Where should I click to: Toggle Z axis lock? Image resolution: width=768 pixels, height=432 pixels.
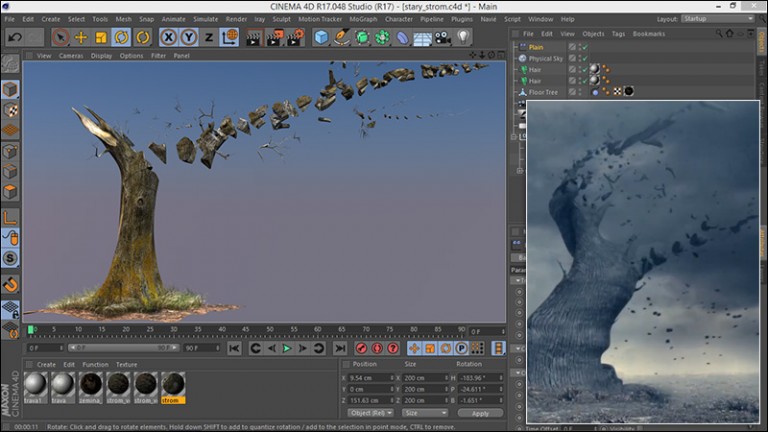[x=209, y=37]
